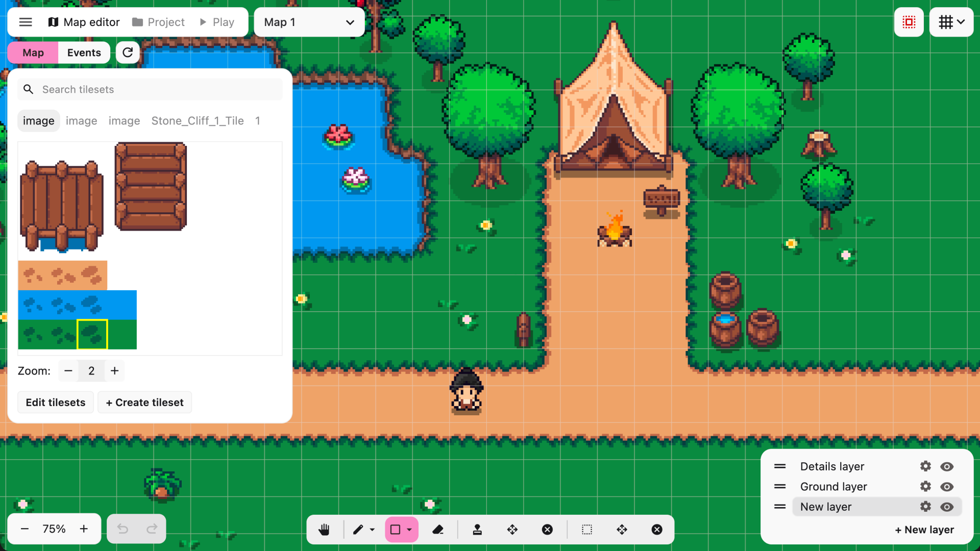Select the Rectangle fill tool
The image size is (980, 551).
[x=395, y=530]
